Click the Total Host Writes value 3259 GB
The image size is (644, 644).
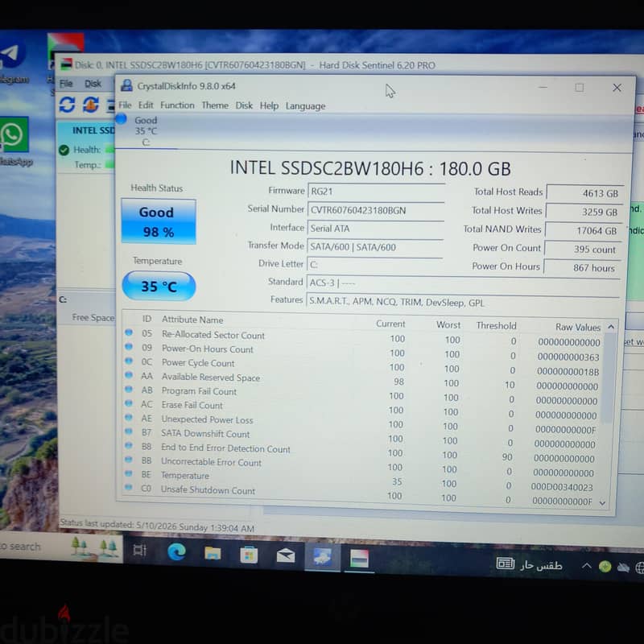584,212
